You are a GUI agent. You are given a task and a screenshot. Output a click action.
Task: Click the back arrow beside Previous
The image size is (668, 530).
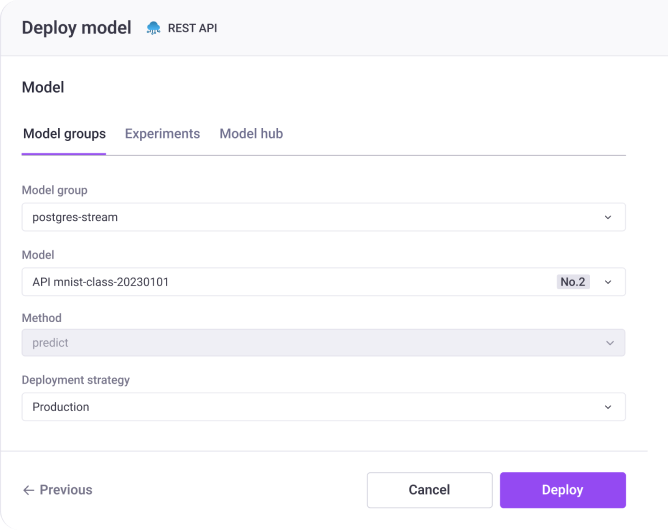(29, 490)
